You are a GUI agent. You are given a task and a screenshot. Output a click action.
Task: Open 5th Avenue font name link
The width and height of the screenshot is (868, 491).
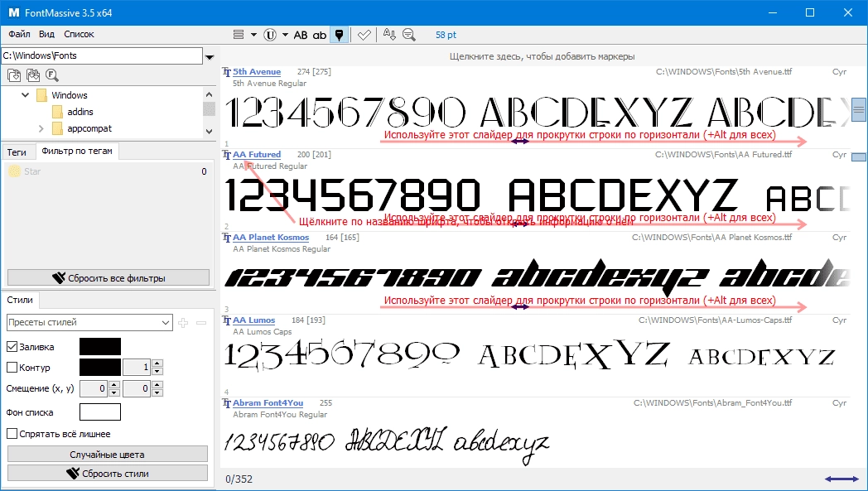pos(257,71)
